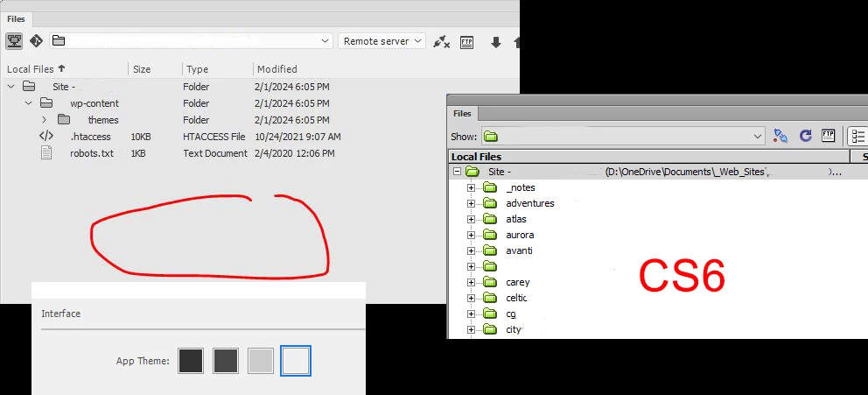Open the Show site dropdown in CS6 panel

623,137
